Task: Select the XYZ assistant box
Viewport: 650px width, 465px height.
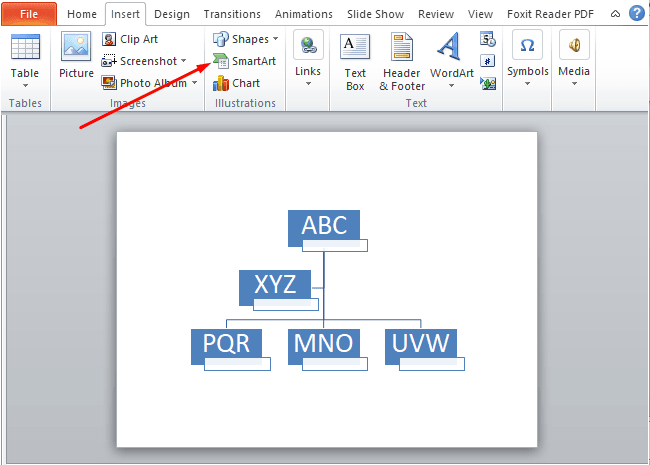Action: [x=275, y=284]
